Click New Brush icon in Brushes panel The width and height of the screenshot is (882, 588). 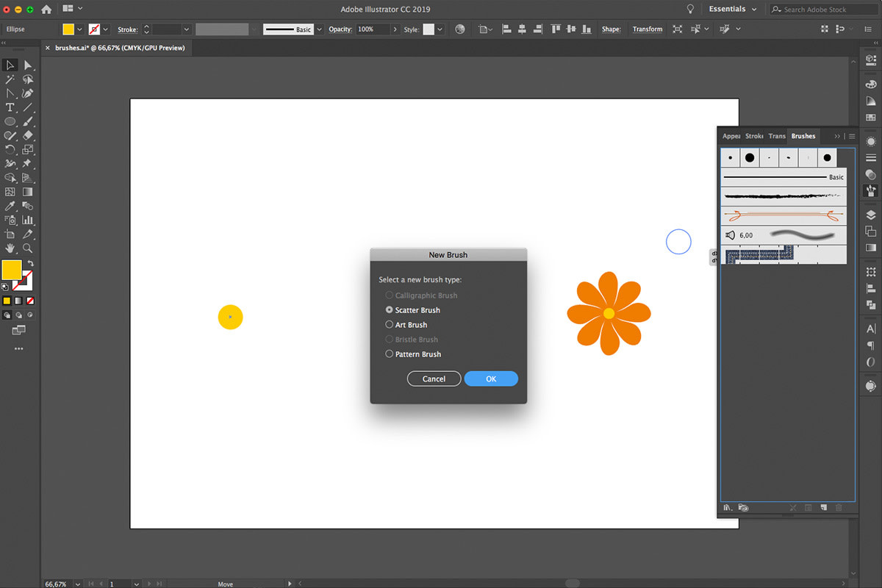tap(824, 507)
